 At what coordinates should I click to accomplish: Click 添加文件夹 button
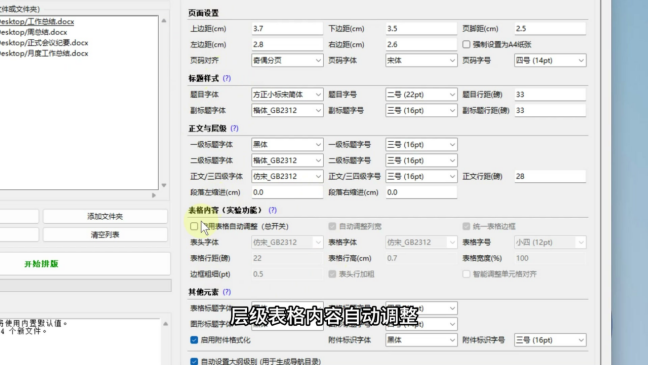click(105, 216)
